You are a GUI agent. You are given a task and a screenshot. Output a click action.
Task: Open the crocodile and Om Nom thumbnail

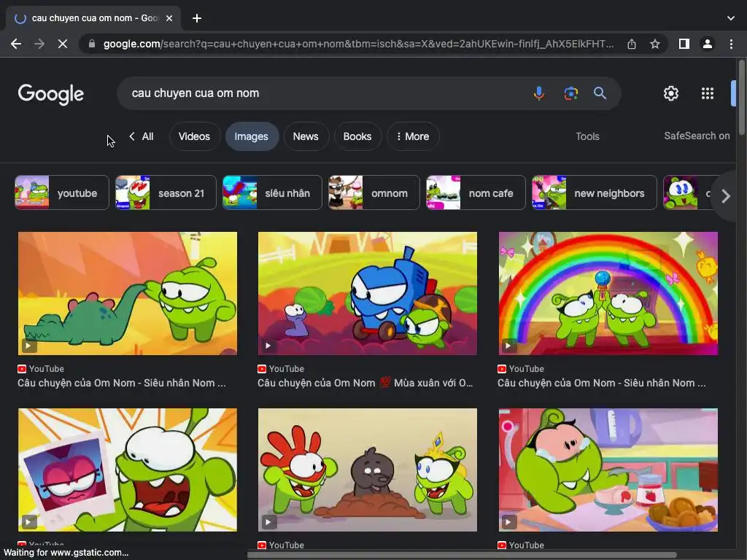(127, 293)
